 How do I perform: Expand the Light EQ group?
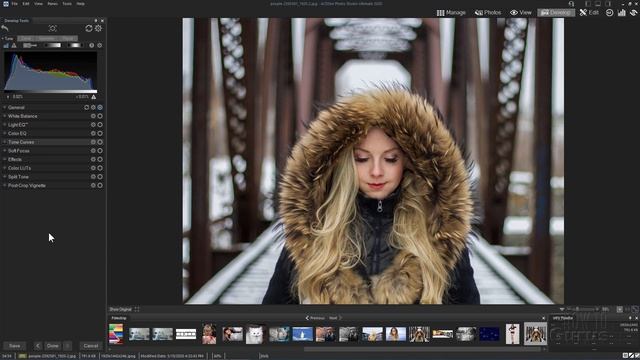click(4, 124)
